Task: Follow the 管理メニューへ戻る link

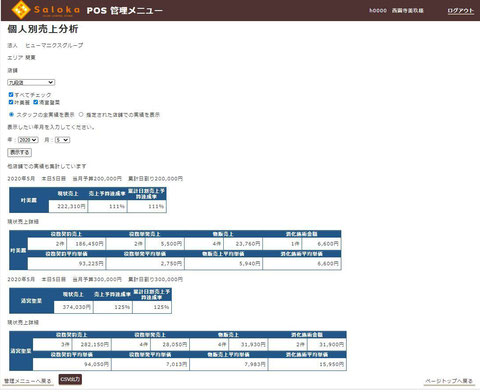Action: pyautogui.click(x=28, y=381)
